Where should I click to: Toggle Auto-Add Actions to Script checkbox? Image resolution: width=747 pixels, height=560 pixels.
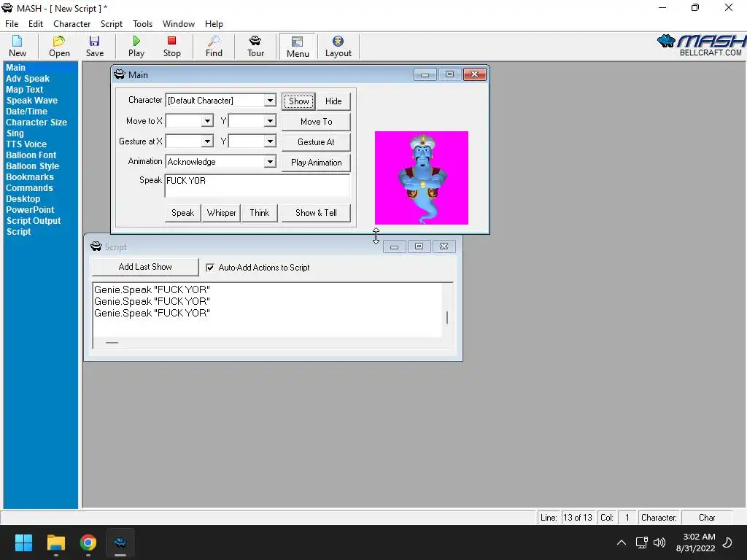click(209, 268)
